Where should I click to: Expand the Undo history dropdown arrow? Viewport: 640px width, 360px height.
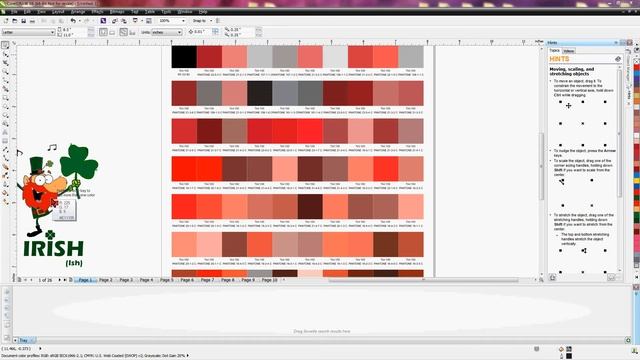click(79, 21)
